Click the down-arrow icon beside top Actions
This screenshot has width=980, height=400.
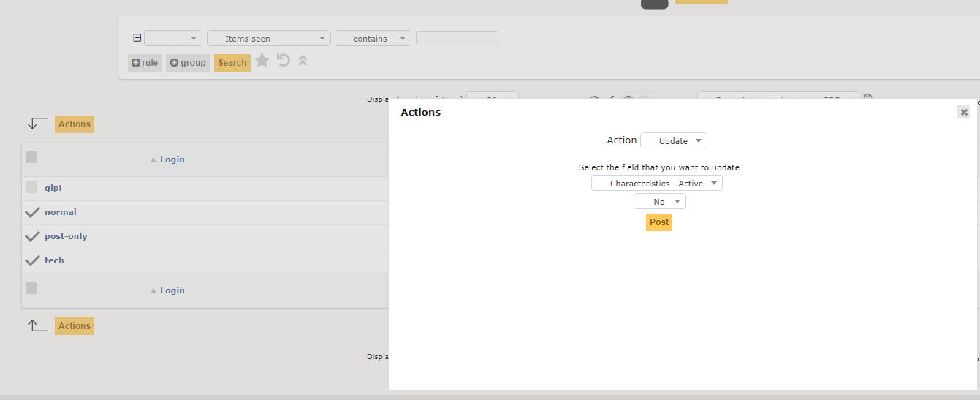(x=37, y=124)
